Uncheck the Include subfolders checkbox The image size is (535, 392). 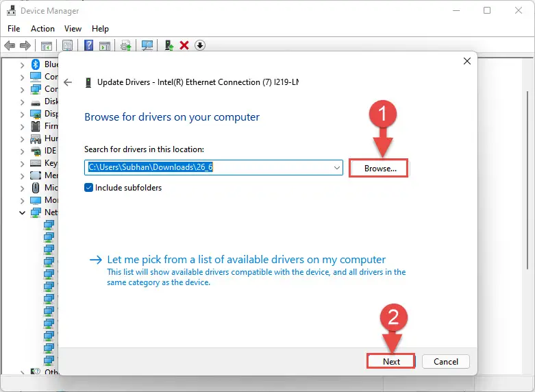click(89, 188)
